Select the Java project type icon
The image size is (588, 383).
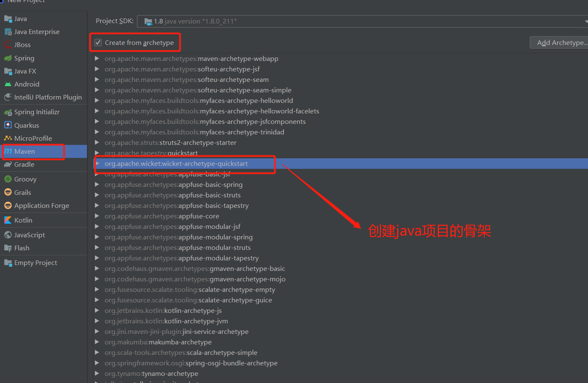click(x=8, y=19)
